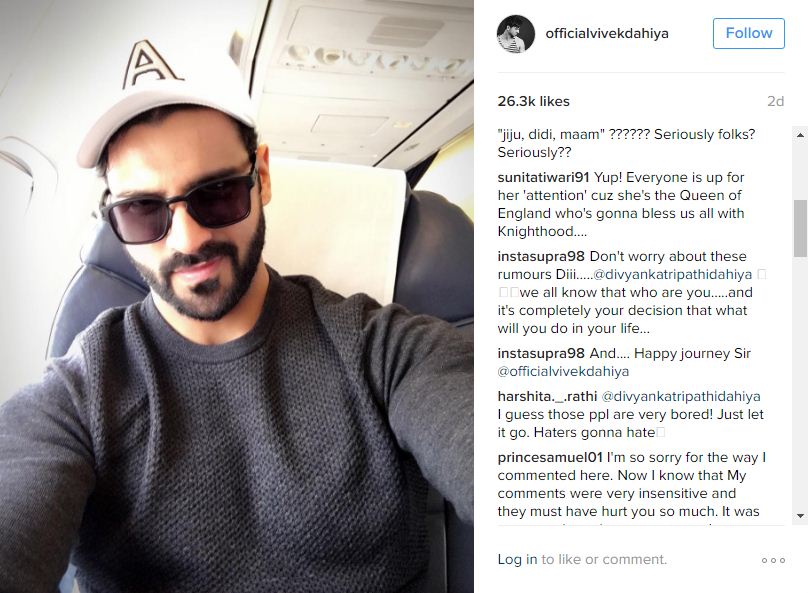Screen dimensions: 808x593
Task: Click the comments scrollbar thumb
Action: [x=800, y=228]
